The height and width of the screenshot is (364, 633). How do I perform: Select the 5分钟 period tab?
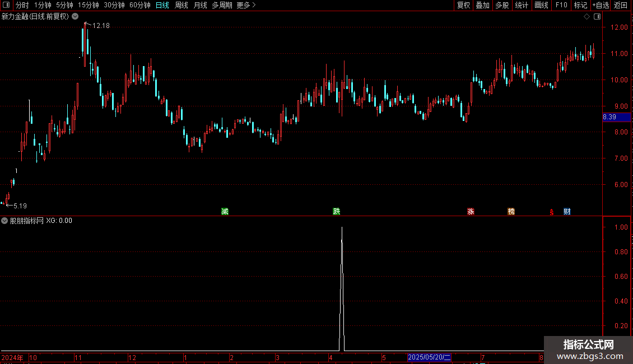[x=64, y=5]
